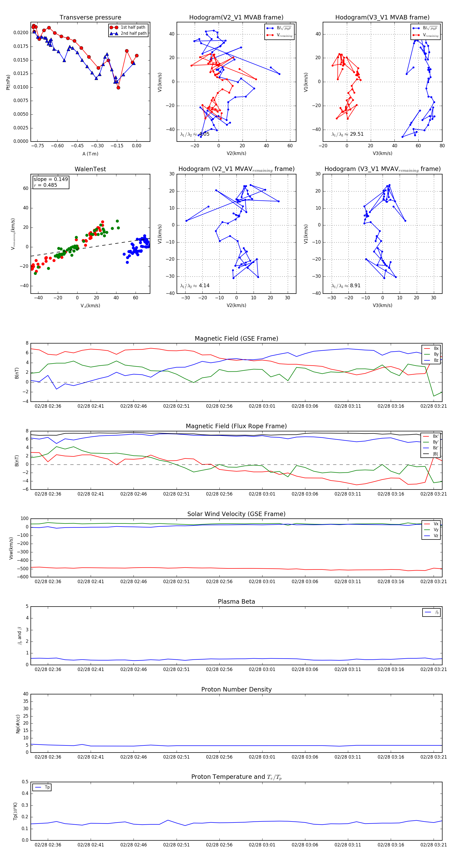Click the V3_V1 MVAV remaining frame hodogram title
The width and height of the screenshot is (473, 868).
click(382, 169)
